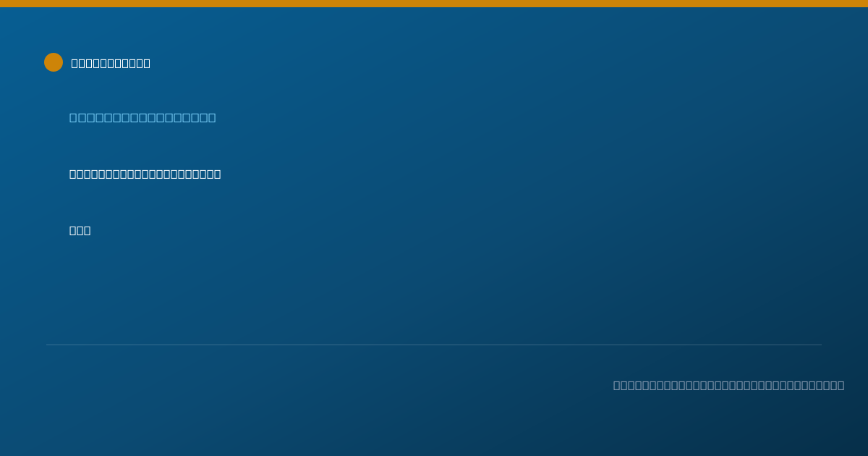This screenshot has height=456, width=868.
Task: Click the first character of the title beside the circle
Action: [75, 63]
